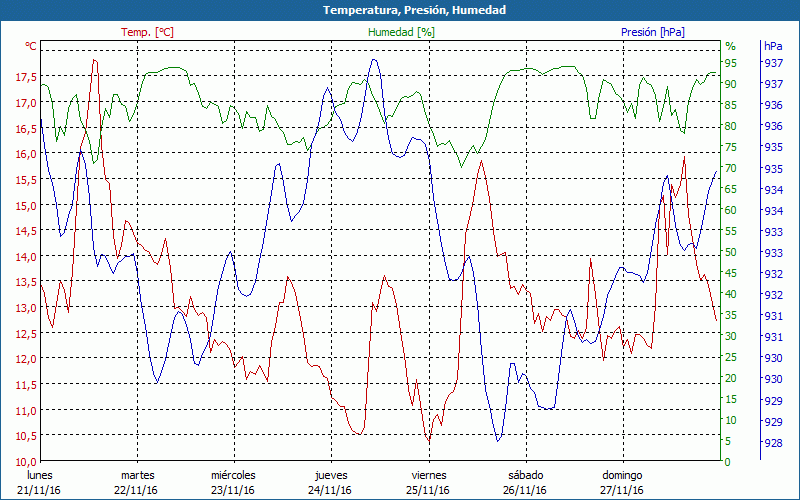The width and height of the screenshot is (800, 500).
Task: Click the 928 pressure axis tick
Action: tap(773, 443)
